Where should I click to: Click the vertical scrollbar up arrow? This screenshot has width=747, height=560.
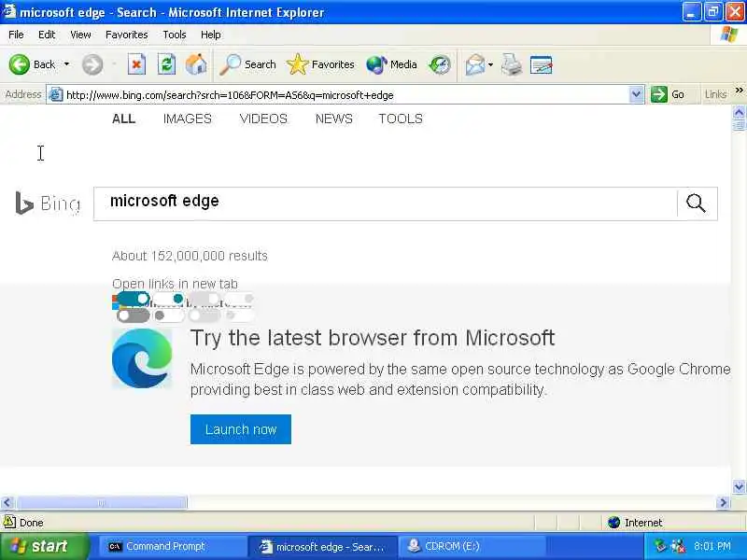739,112
